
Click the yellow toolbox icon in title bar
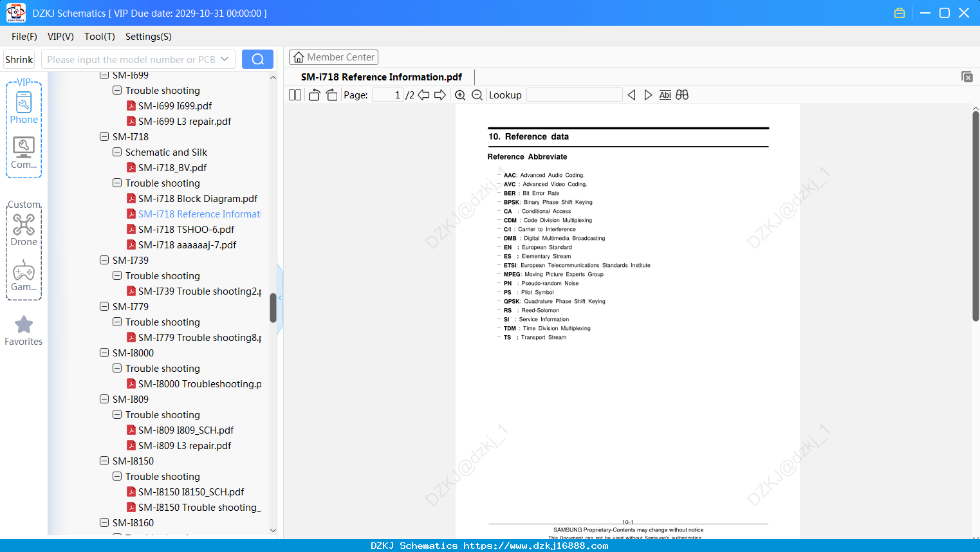(900, 13)
